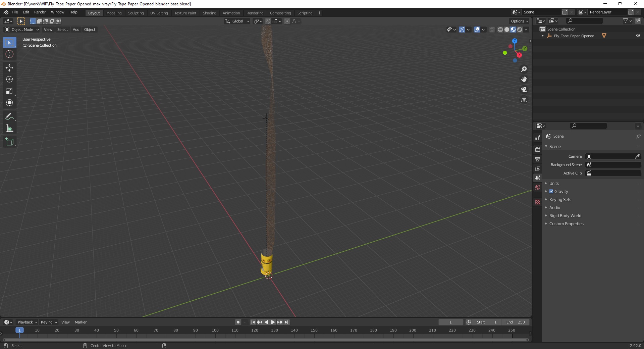Jump to the first frame
This screenshot has width=644, height=349.
coord(253,322)
